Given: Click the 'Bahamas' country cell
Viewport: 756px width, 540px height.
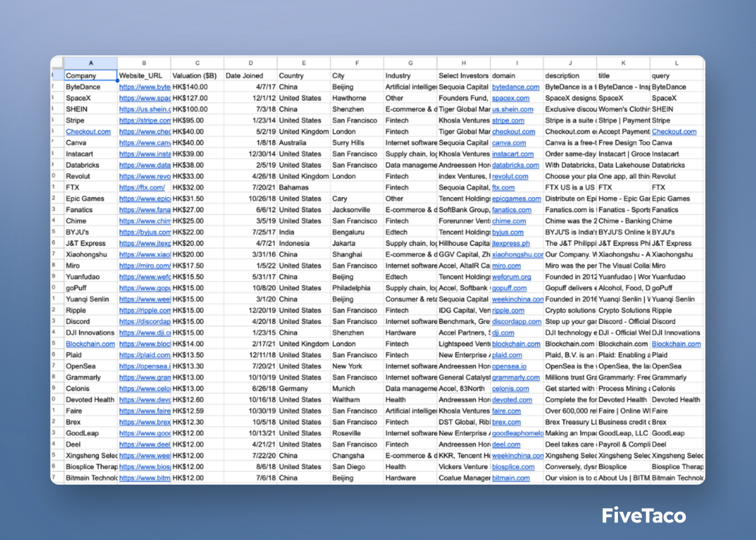Looking at the screenshot, I should point(304,187).
